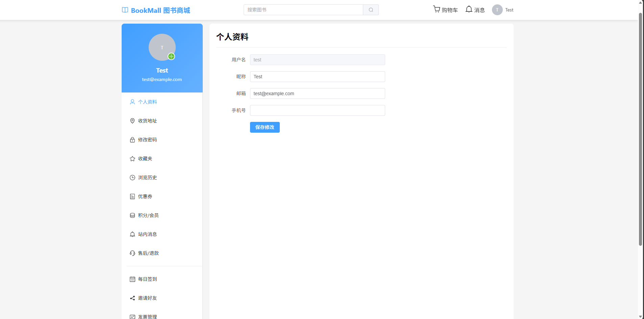Open the notifications bell icon in header
Viewport: 644px width, 319px height.
[x=469, y=9]
